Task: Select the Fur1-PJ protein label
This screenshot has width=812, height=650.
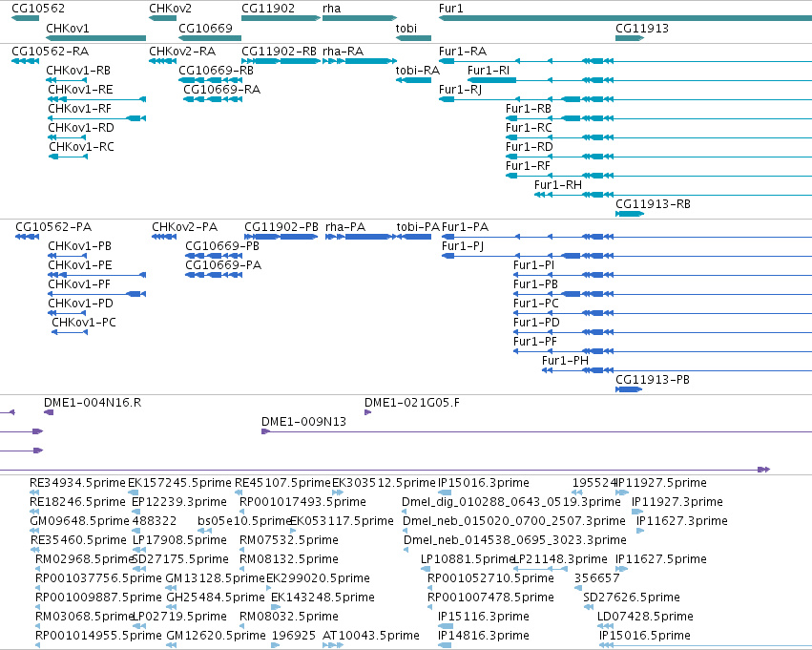Action: pyautogui.click(x=463, y=246)
